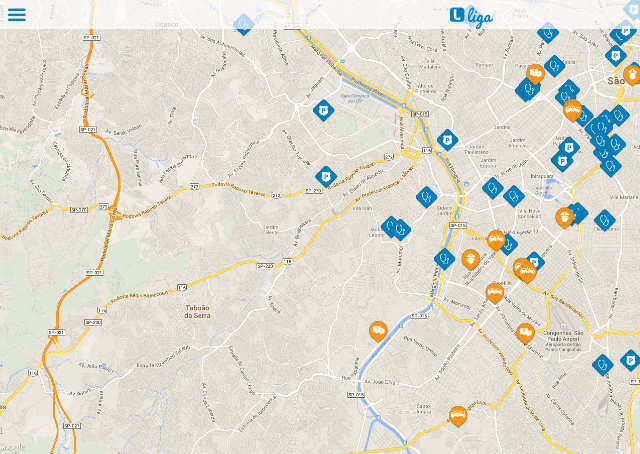Click the Taboão da Serra map label
Screen dimensions: 640x454
203,312
